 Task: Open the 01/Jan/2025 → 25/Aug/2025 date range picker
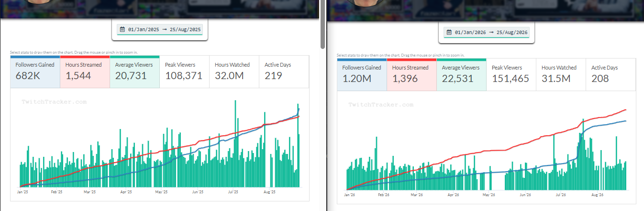160,30
